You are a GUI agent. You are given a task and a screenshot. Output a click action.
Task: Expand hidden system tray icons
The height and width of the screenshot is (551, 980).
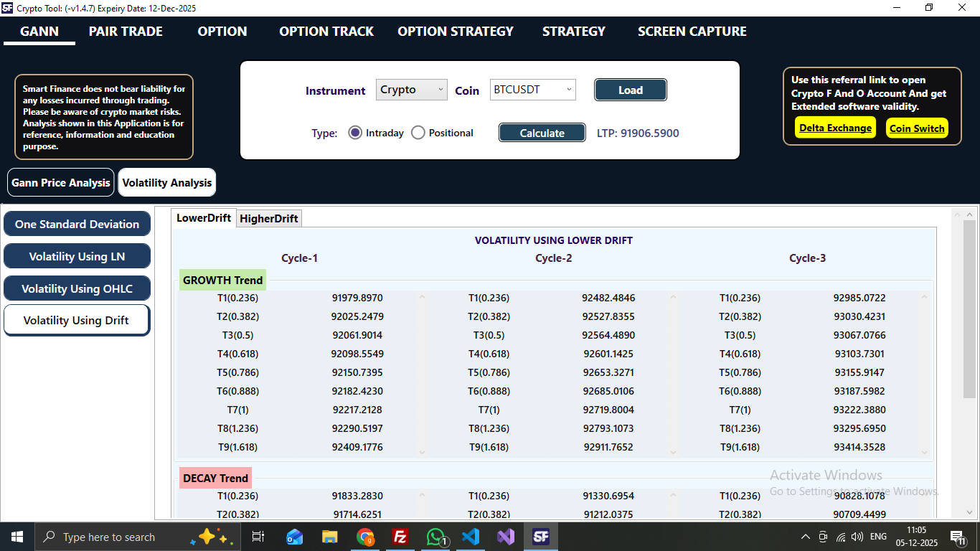click(x=805, y=536)
